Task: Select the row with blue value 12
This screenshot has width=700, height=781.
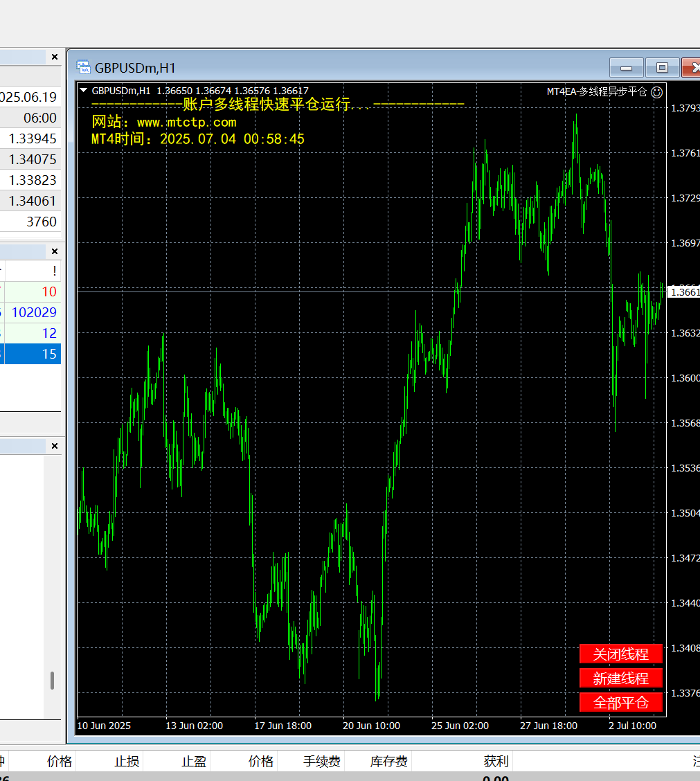Action: coord(30,333)
